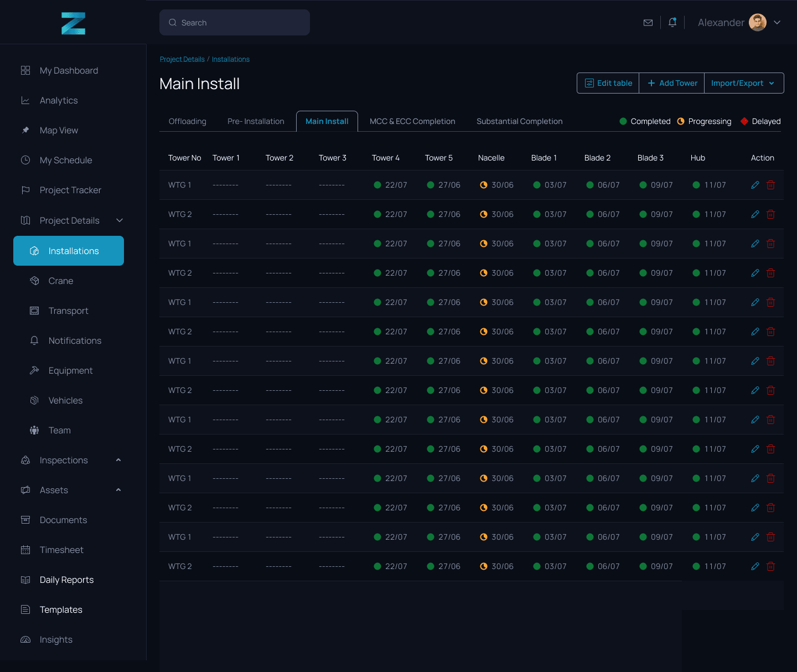This screenshot has width=797, height=672.
Task: Click the Add Tower button
Action: click(x=672, y=83)
